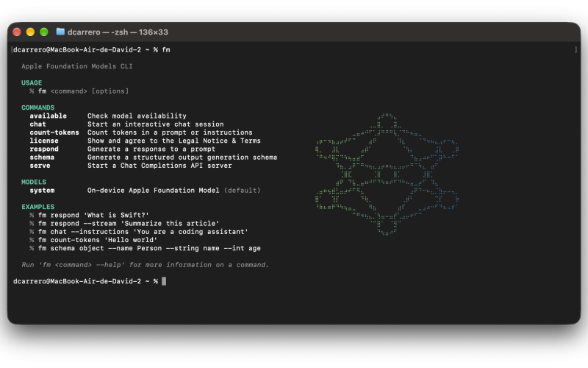
Task: Select the 'MODELS' section header
Action: click(x=34, y=182)
